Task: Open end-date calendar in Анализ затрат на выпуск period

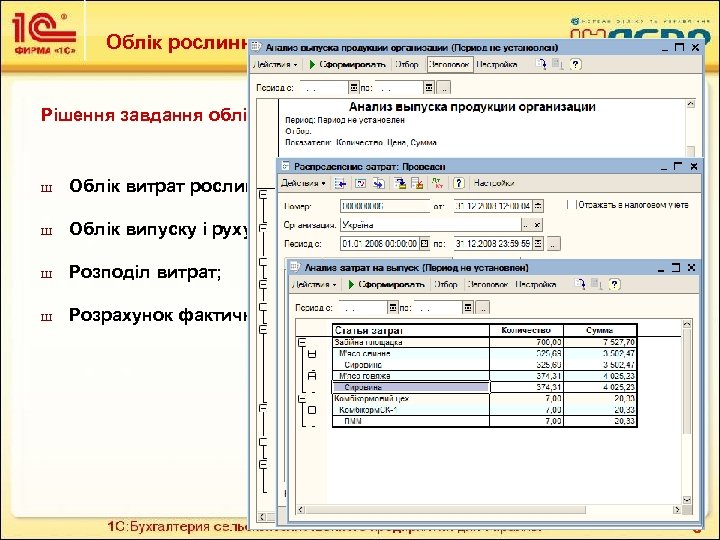Action: pos(468,307)
